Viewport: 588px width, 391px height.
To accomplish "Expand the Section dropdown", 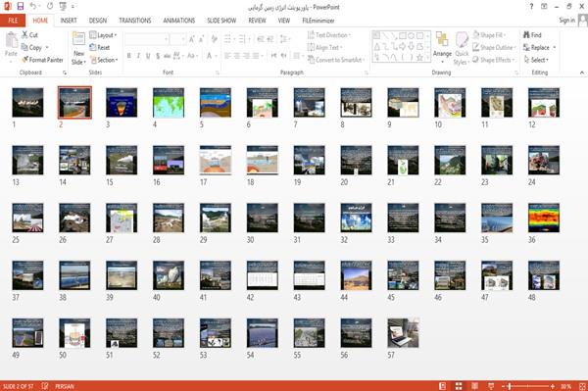I will point(104,60).
